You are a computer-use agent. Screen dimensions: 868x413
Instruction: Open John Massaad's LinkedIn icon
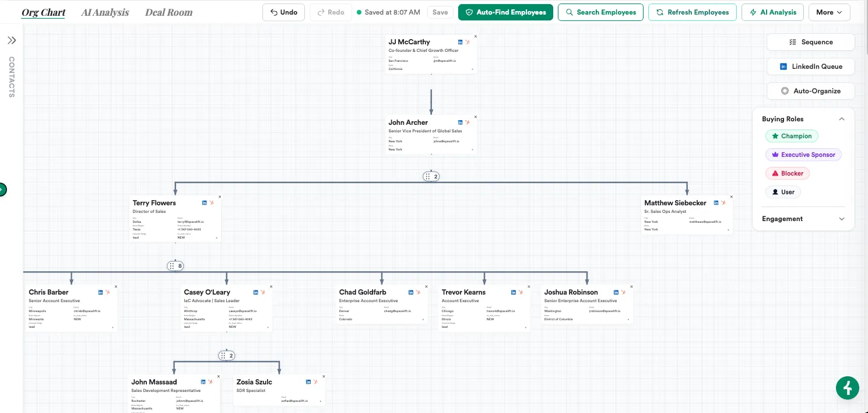point(203,382)
